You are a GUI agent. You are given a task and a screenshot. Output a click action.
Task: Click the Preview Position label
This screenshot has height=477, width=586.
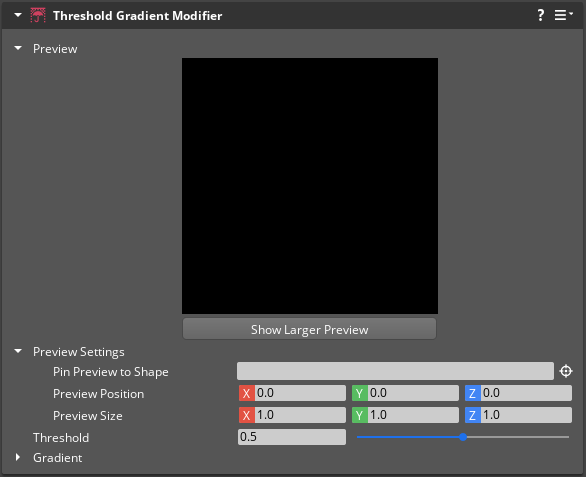point(99,394)
